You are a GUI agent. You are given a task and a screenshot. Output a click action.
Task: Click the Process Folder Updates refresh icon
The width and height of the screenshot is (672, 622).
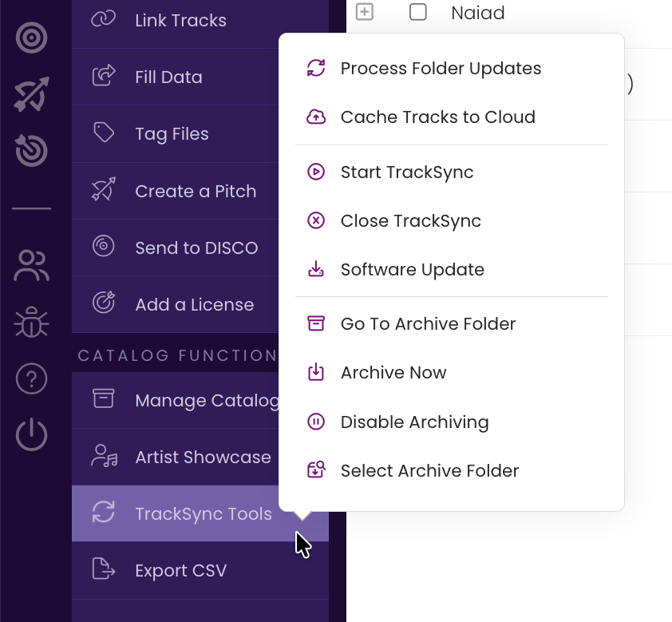[x=316, y=68]
